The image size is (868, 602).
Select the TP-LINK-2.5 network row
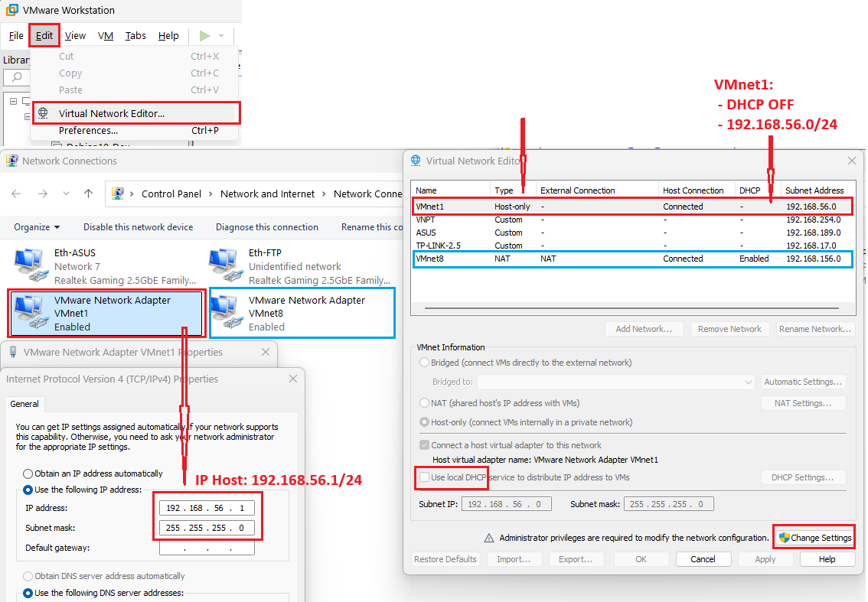click(x=633, y=245)
